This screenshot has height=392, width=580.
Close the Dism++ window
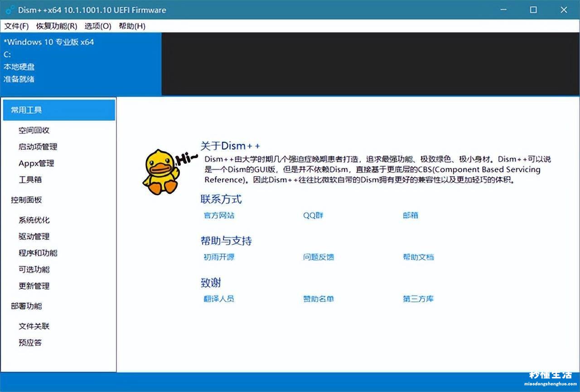(564, 10)
